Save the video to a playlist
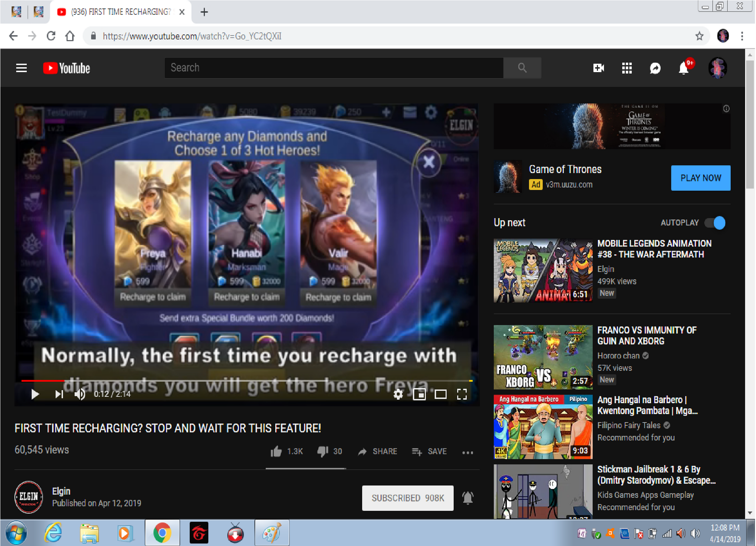The image size is (756, 546). [429, 451]
